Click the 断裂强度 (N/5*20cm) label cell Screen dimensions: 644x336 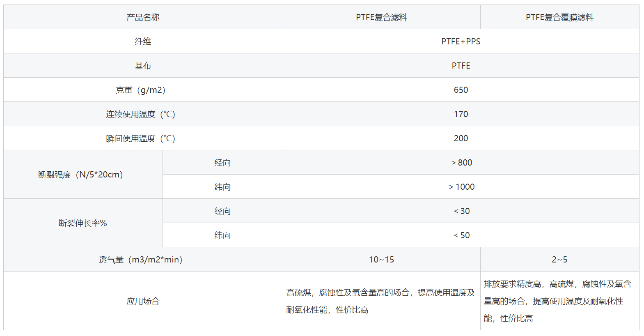click(81, 175)
